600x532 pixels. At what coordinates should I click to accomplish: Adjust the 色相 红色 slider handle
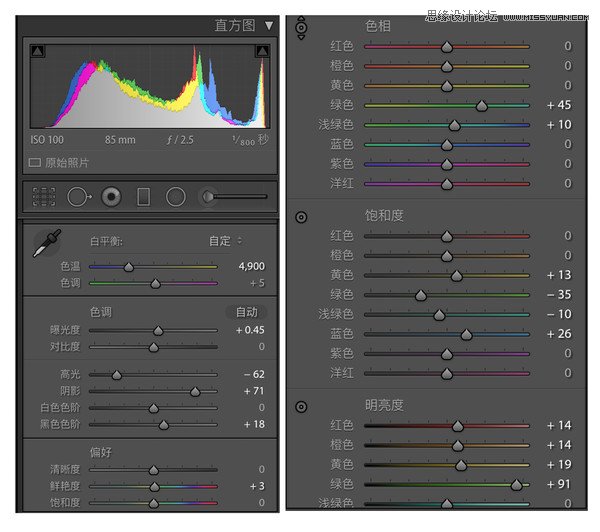(447, 47)
